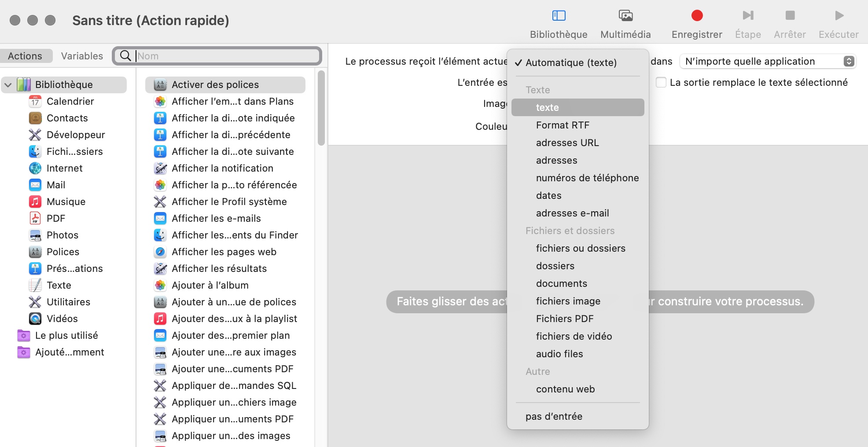
Task: Select "Afficher les résultats" action
Action: pos(225,269)
